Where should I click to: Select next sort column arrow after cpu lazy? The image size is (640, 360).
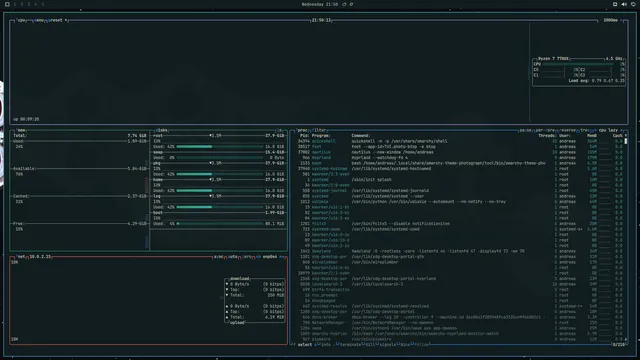(622, 130)
